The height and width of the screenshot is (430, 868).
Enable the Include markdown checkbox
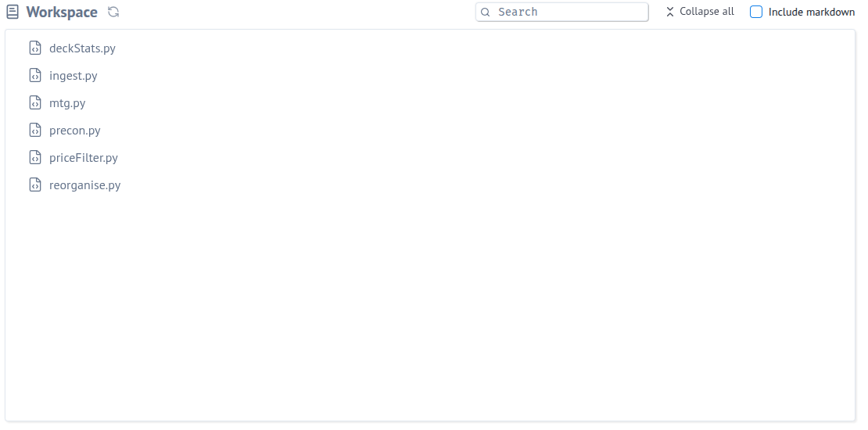(756, 12)
